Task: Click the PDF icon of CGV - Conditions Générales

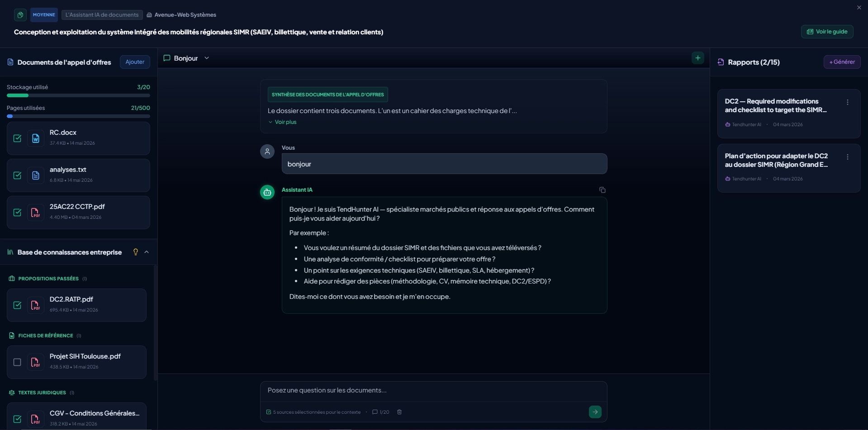Action: pos(36,419)
